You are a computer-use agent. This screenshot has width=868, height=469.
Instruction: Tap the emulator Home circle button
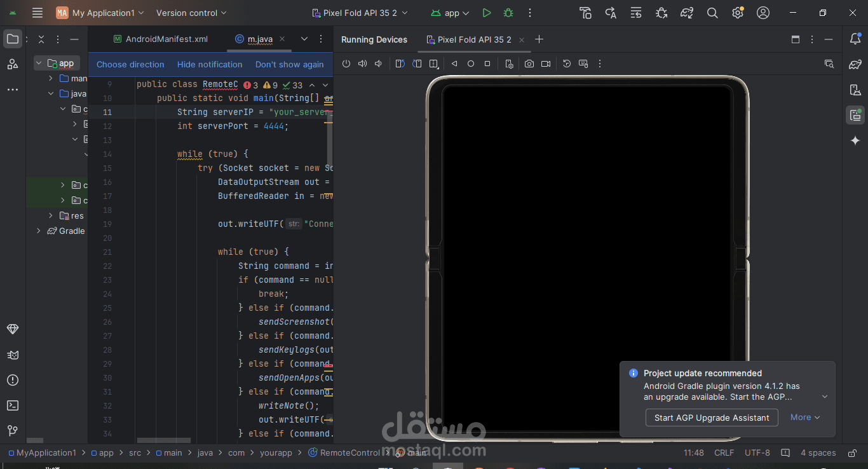471,64
